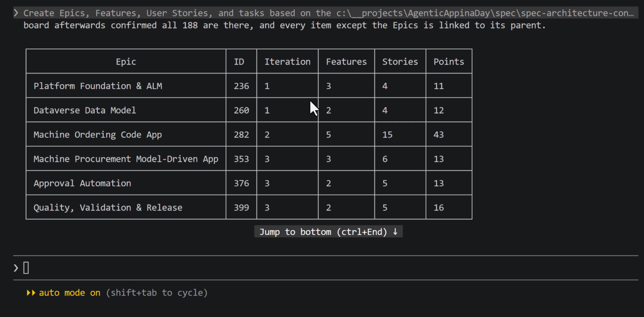Click ID 260 in the table
The image size is (644, 317).
(x=241, y=110)
